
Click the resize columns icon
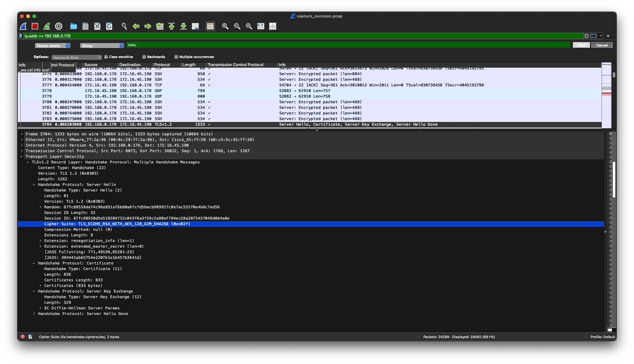click(x=261, y=27)
